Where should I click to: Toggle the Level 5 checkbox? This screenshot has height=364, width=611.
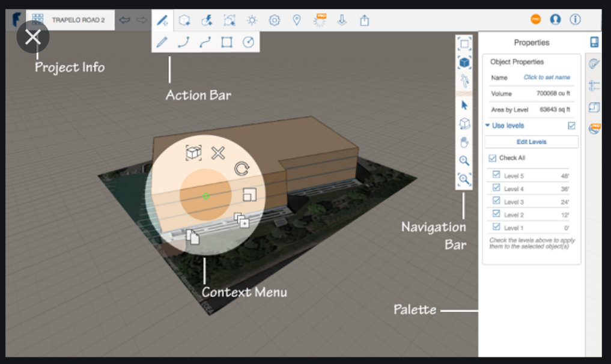coord(496,175)
